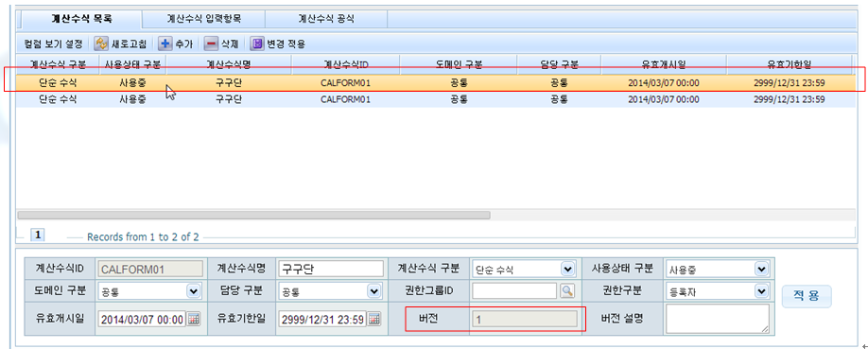Click the 삭제 minus icon
The width and height of the screenshot is (868, 349).
pos(211,44)
